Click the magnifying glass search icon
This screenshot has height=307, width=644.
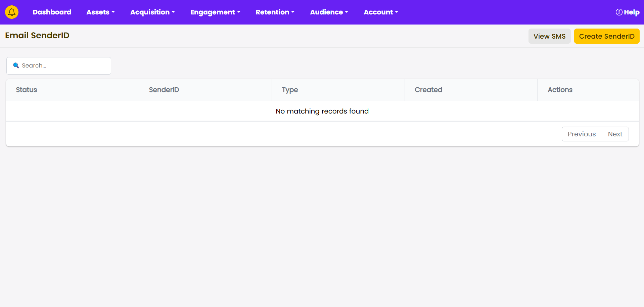pyautogui.click(x=16, y=65)
